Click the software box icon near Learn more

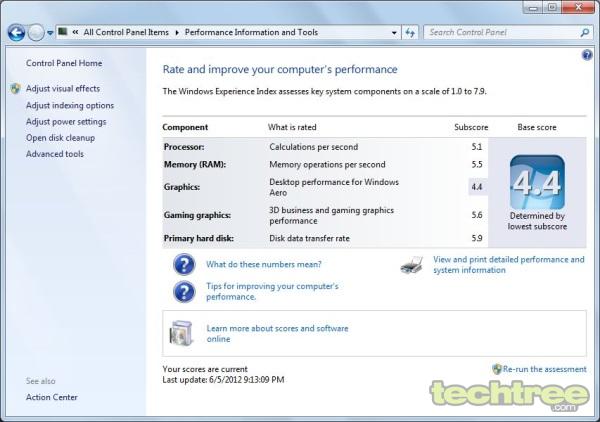[181, 333]
